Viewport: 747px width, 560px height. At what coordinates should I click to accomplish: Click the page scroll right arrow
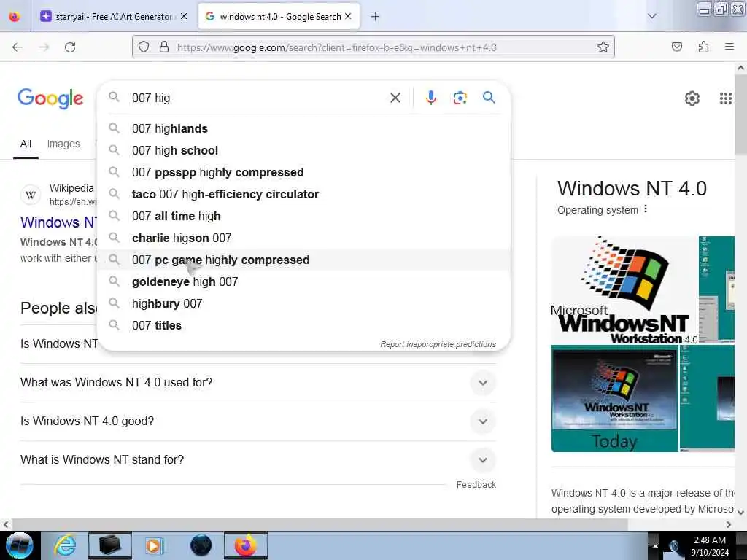click(729, 524)
